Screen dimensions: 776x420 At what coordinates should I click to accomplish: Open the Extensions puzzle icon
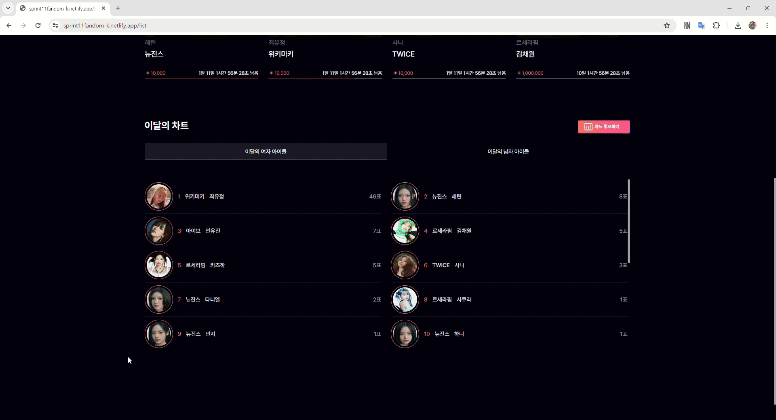point(716,25)
